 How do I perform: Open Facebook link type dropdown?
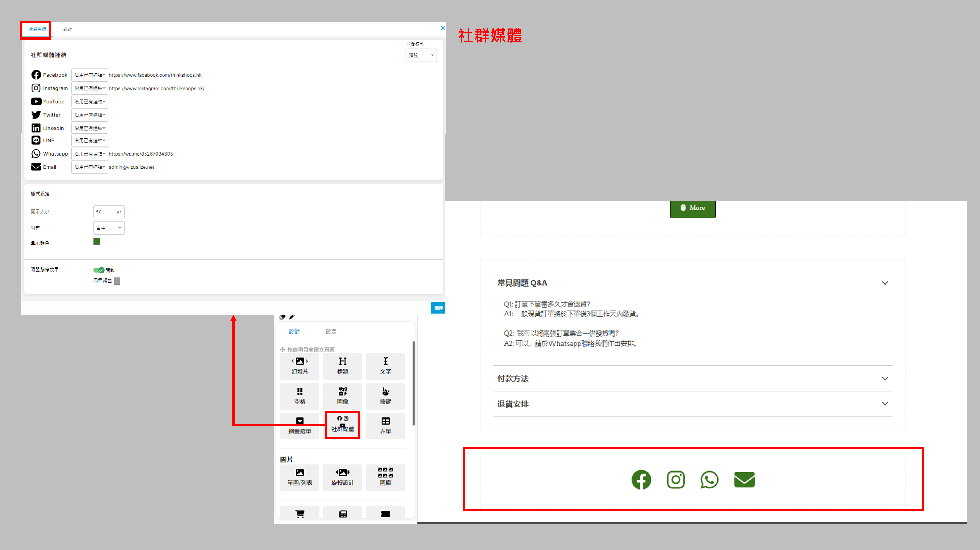[89, 75]
